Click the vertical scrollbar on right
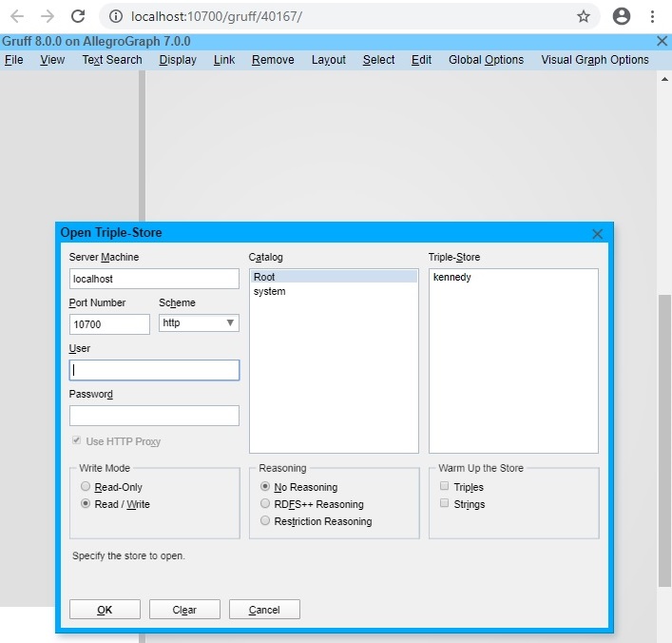The height and width of the screenshot is (643, 672). (x=664, y=438)
